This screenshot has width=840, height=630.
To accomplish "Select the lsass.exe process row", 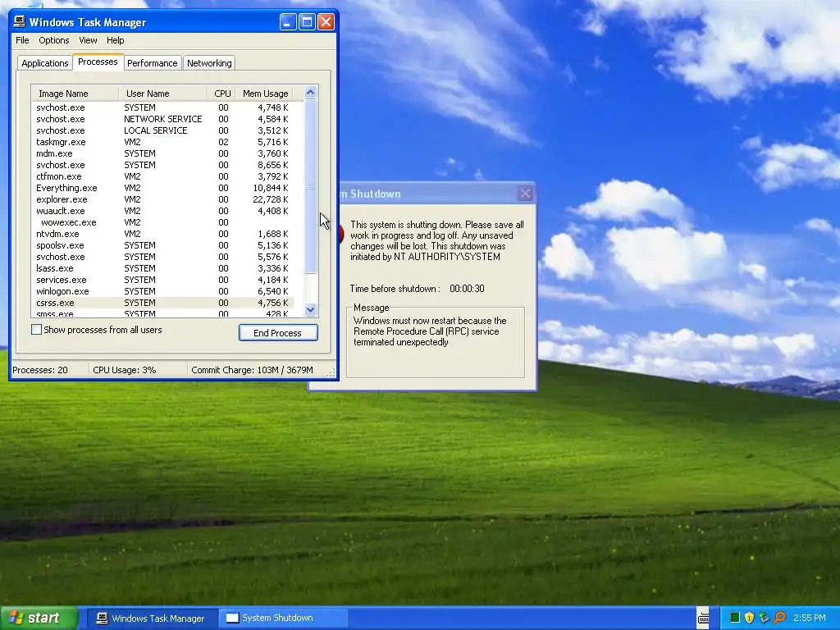I will (x=162, y=268).
